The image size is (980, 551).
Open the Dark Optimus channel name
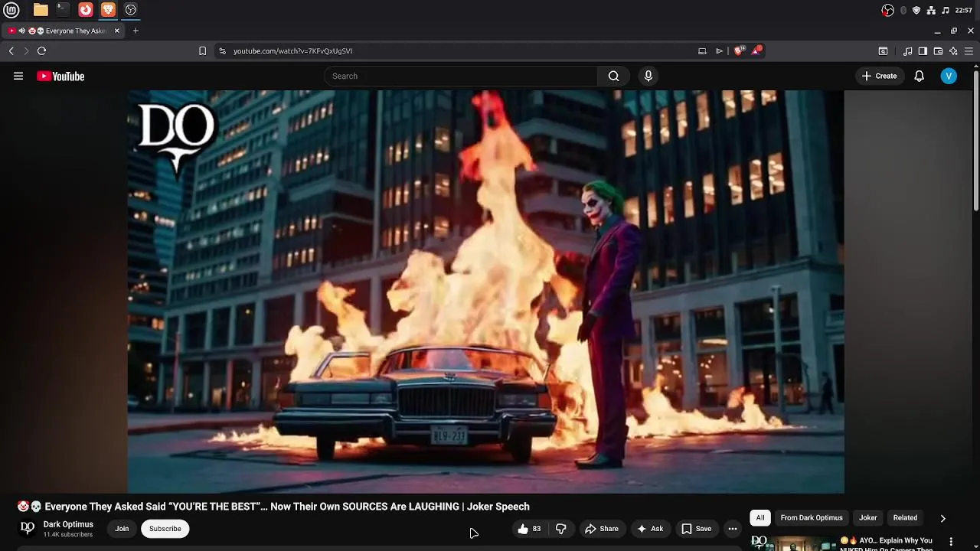pos(68,524)
